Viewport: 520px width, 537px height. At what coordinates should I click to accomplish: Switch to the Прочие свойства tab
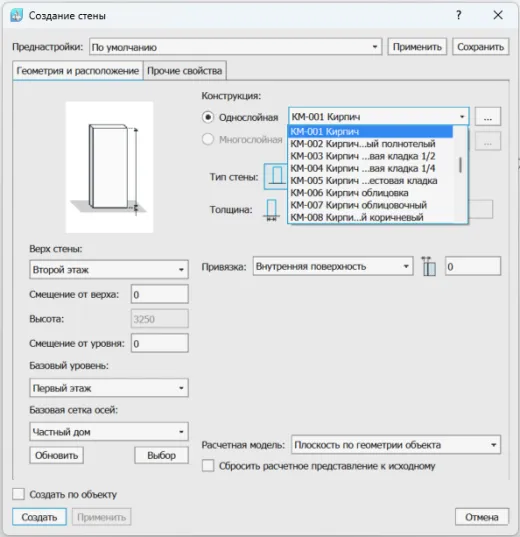click(185, 71)
